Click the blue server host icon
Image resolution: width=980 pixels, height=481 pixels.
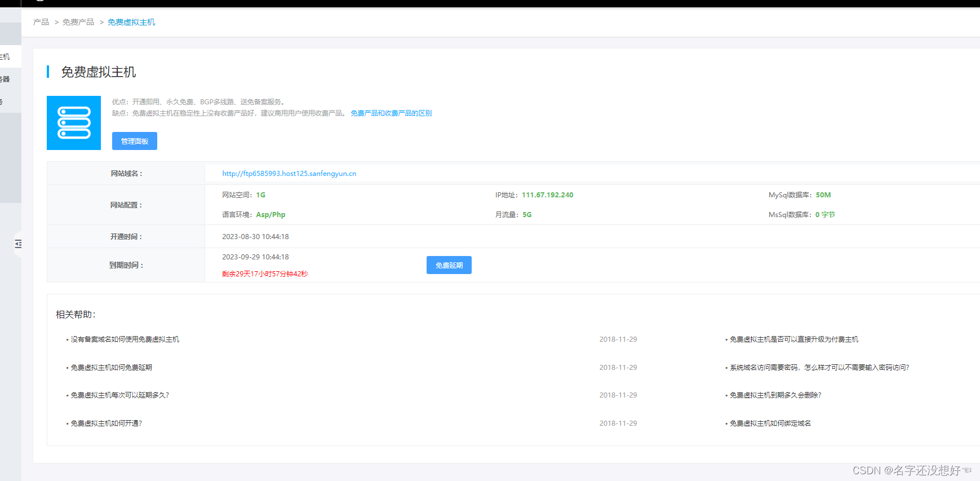tap(74, 123)
